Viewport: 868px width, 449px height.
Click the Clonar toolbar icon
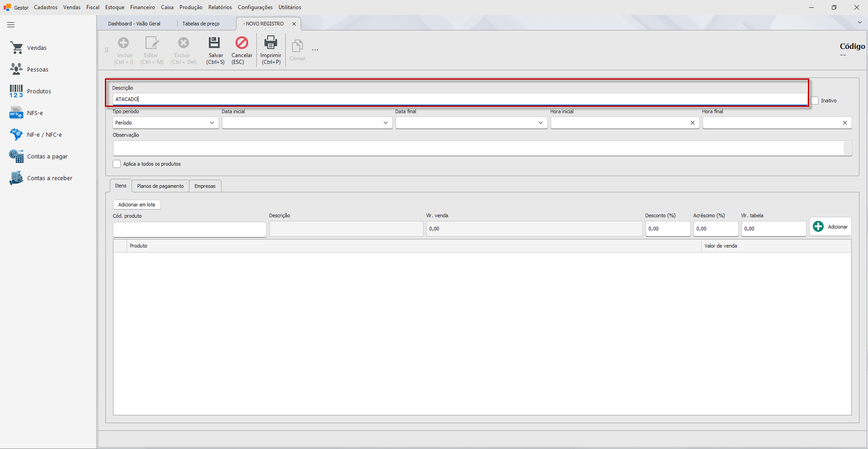pyautogui.click(x=297, y=46)
